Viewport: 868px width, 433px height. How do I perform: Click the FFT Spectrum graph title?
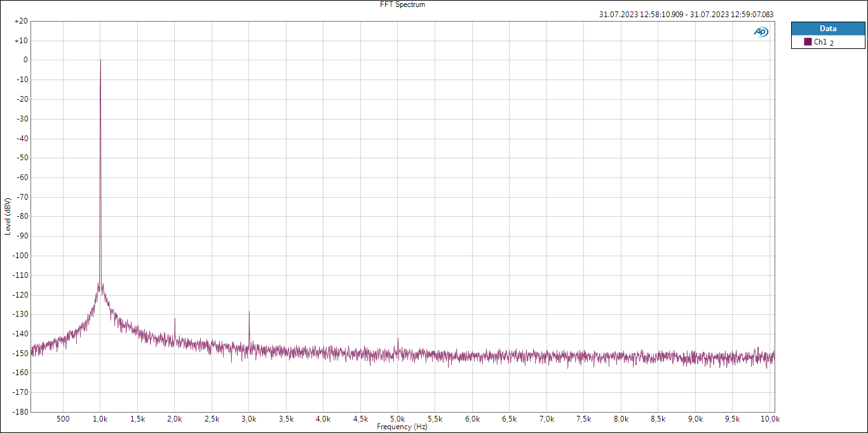click(x=401, y=4)
